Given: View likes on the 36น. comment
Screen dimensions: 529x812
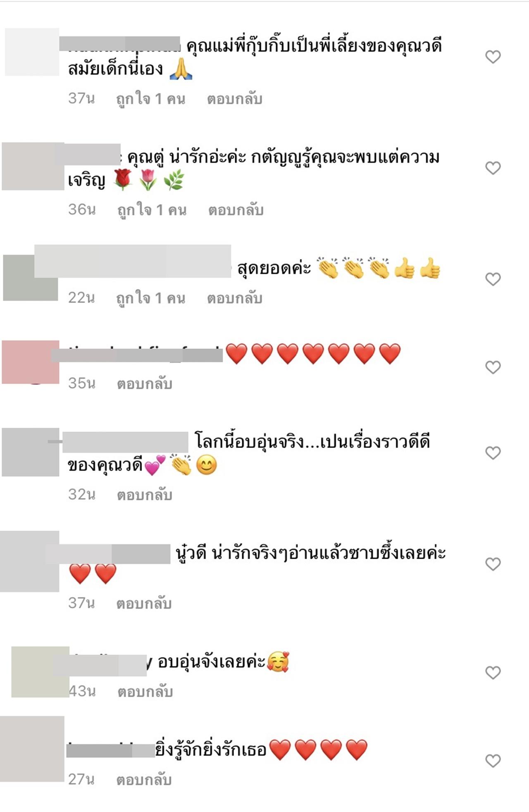Looking at the screenshot, I should tap(152, 210).
